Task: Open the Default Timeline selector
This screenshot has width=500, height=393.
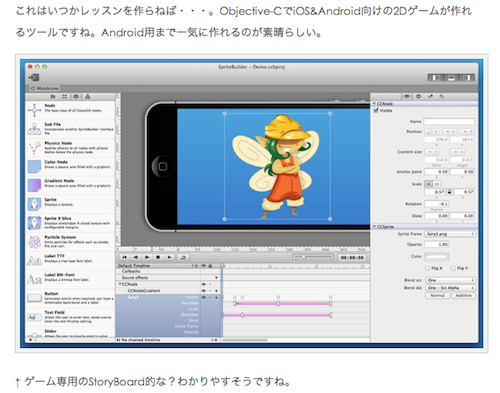Action: pyautogui.click(x=158, y=266)
